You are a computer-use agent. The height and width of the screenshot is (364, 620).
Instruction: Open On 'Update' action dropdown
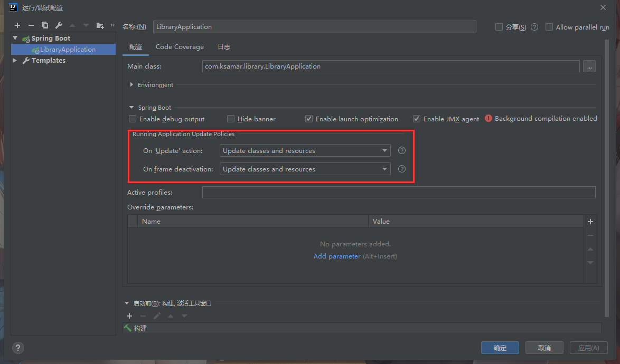pyautogui.click(x=305, y=150)
